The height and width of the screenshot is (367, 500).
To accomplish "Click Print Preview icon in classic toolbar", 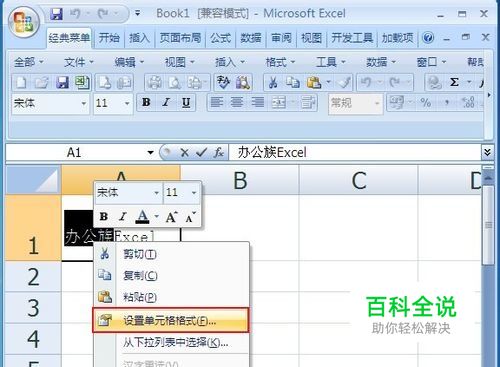I will coord(174,83).
